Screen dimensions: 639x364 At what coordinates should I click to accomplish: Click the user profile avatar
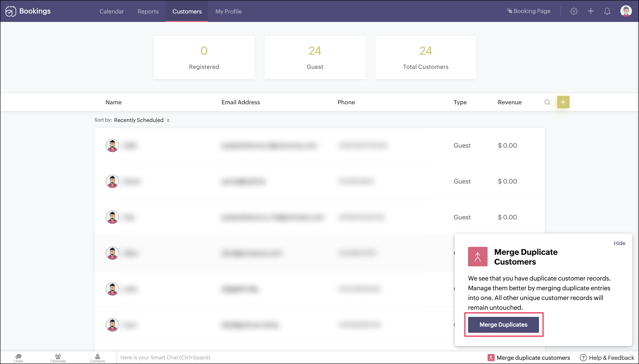tap(626, 11)
